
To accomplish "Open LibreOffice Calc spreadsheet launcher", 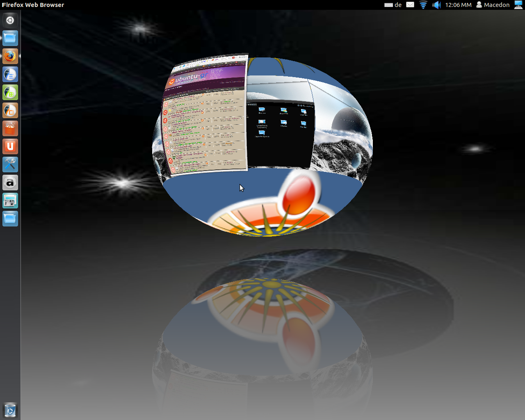I will coord(10,92).
